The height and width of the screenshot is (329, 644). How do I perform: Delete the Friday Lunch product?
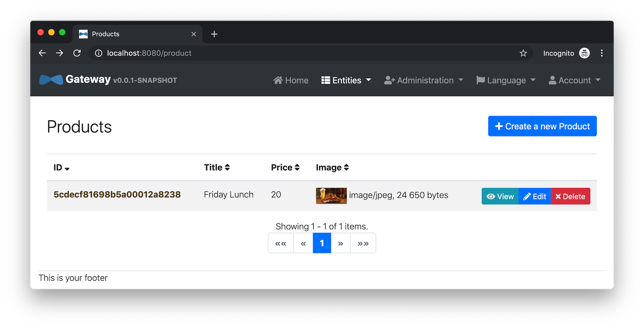point(570,197)
